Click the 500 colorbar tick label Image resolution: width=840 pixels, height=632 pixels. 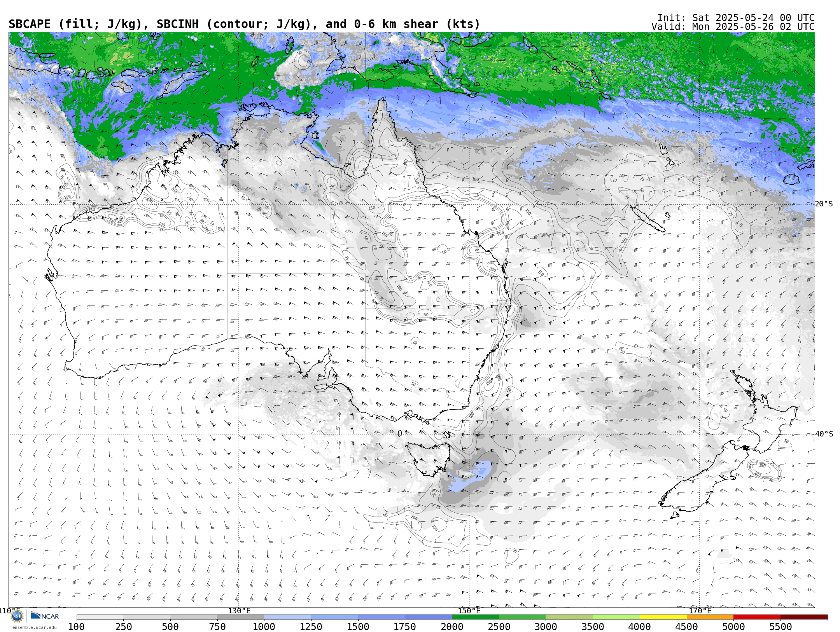click(170, 627)
